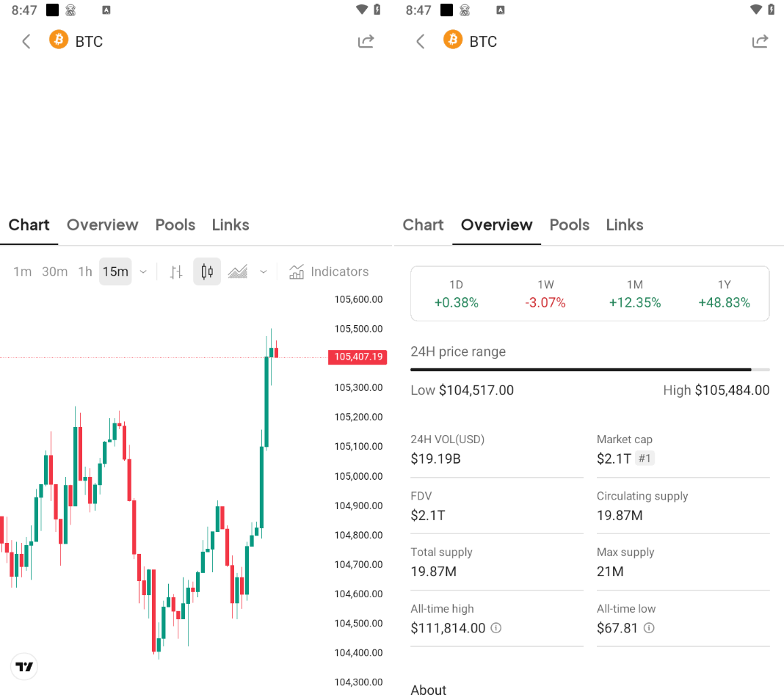This screenshot has width=784, height=697.
Task: Select the candlestick chart style icon
Action: click(x=207, y=271)
